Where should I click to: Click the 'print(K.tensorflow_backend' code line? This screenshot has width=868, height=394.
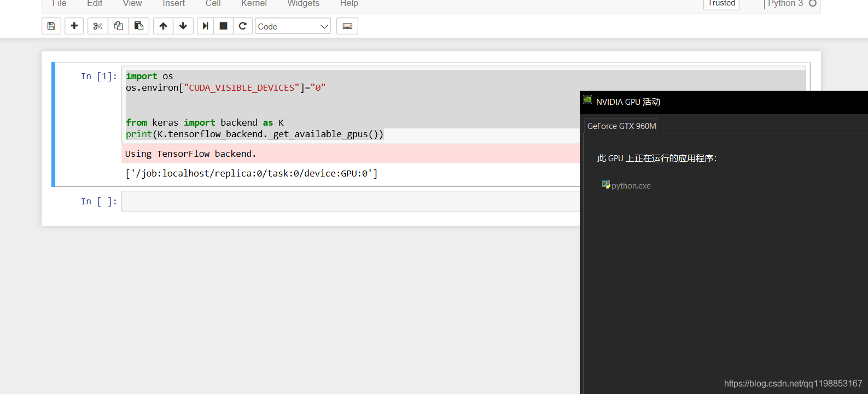click(x=255, y=134)
